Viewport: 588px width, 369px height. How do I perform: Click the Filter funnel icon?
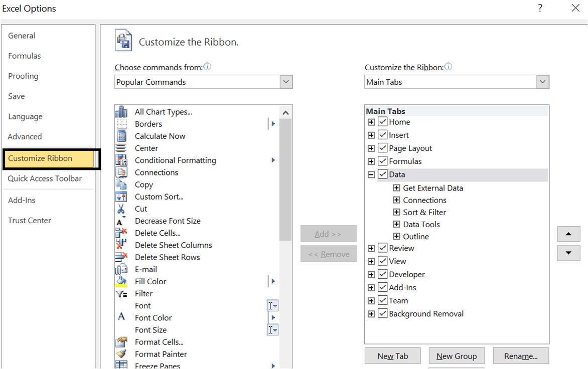click(x=121, y=293)
